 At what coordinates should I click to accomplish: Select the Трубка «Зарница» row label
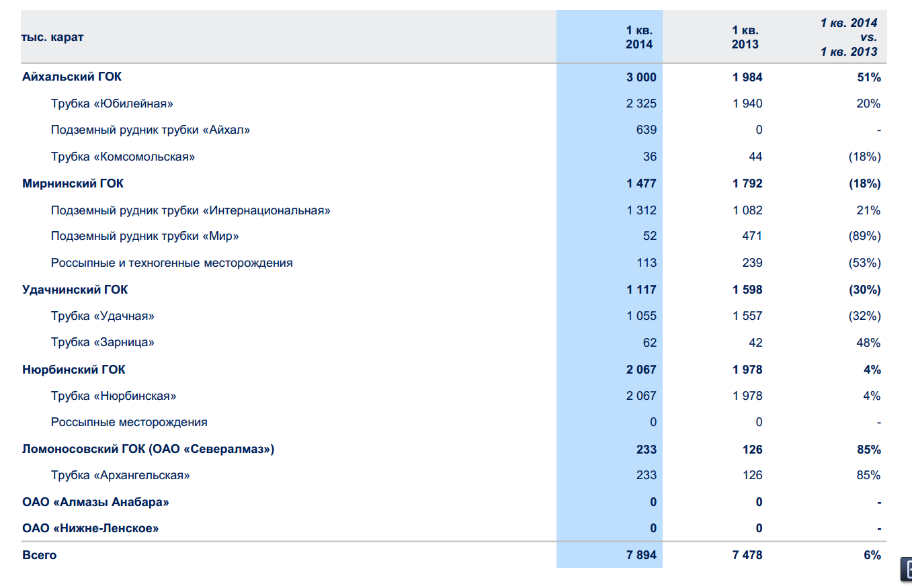(103, 343)
